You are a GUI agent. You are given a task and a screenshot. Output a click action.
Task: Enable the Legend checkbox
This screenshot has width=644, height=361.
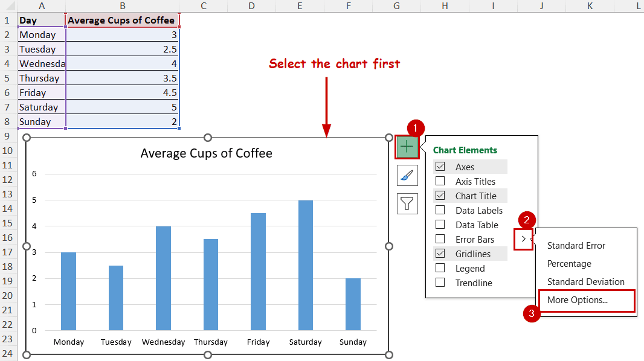440,268
